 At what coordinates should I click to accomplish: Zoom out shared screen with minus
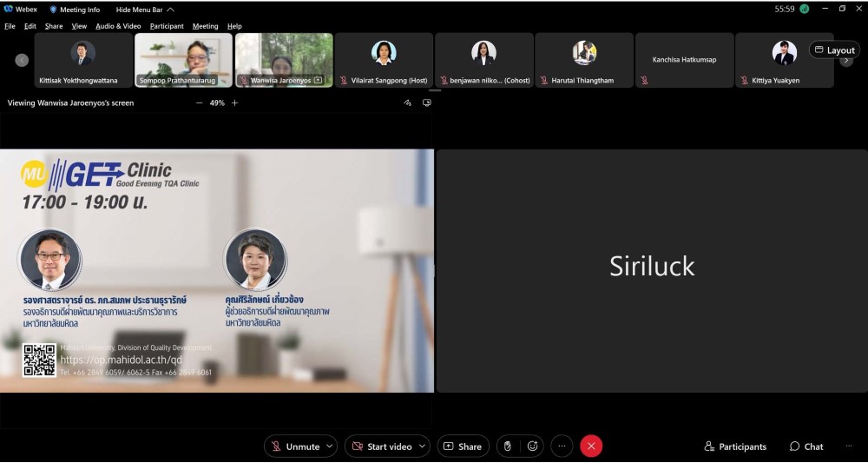pos(199,103)
